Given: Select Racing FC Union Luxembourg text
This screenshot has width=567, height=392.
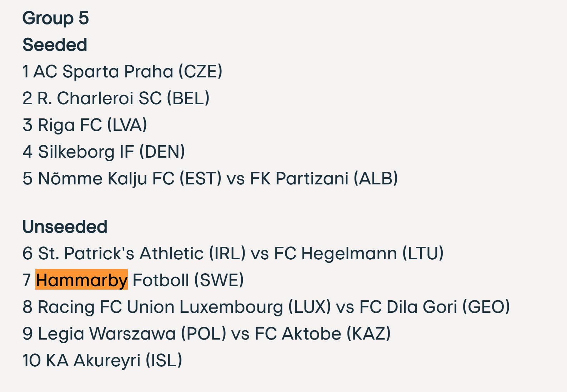Looking at the screenshot, I should (x=160, y=307).
